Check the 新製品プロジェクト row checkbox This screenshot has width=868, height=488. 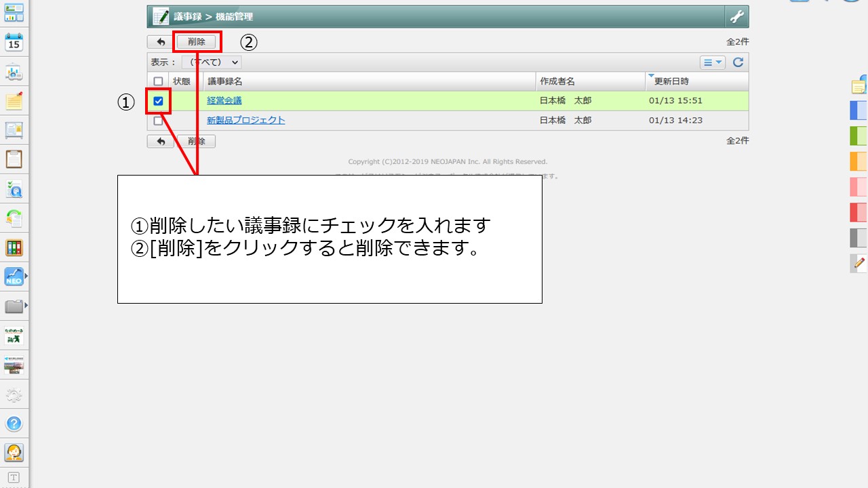(x=159, y=120)
